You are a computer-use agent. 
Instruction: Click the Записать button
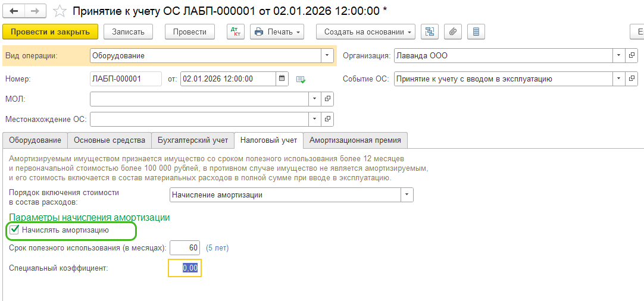(x=128, y=32)
